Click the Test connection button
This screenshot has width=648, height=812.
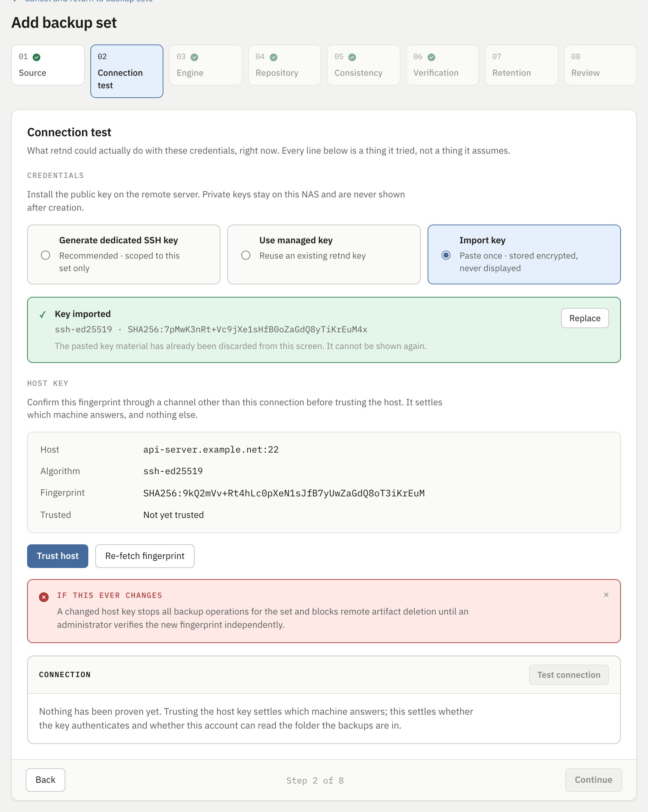coord(569,675)
